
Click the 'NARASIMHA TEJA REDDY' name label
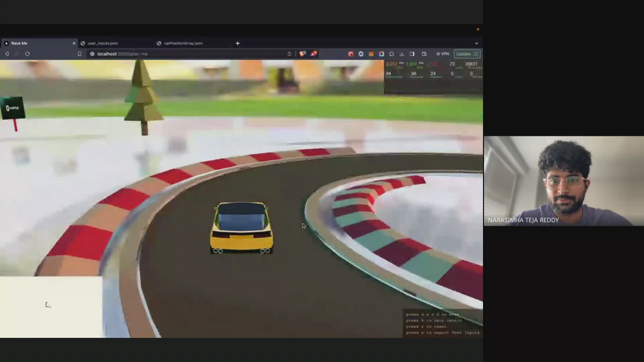pos(523,220)
